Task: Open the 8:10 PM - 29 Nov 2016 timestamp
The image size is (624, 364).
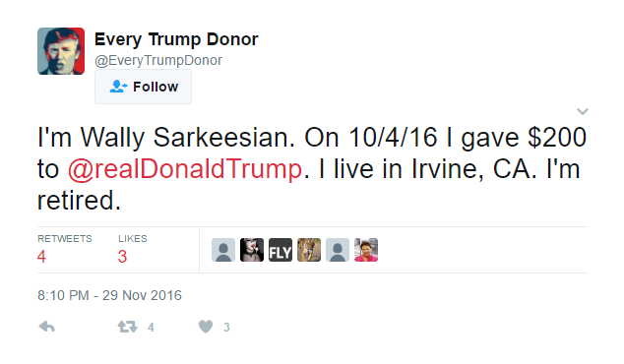Action: 109,295
